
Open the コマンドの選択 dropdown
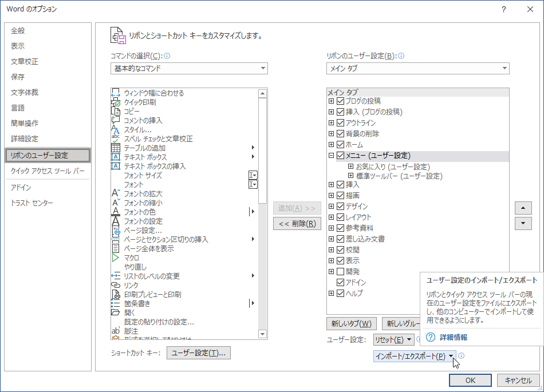pos(263,68)
